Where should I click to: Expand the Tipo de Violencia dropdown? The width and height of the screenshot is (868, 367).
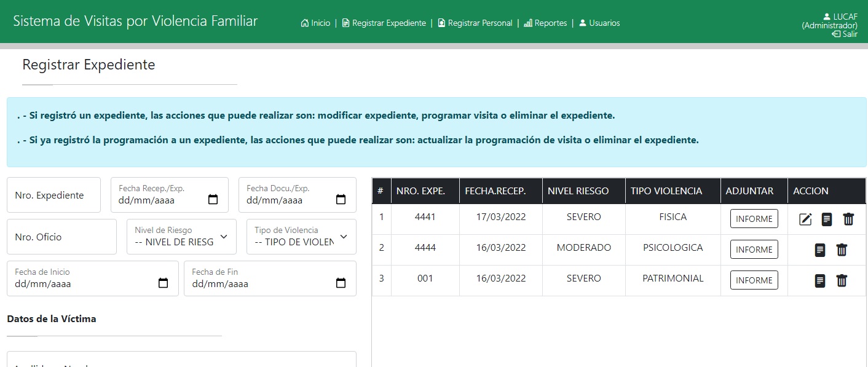click(301, 237)
